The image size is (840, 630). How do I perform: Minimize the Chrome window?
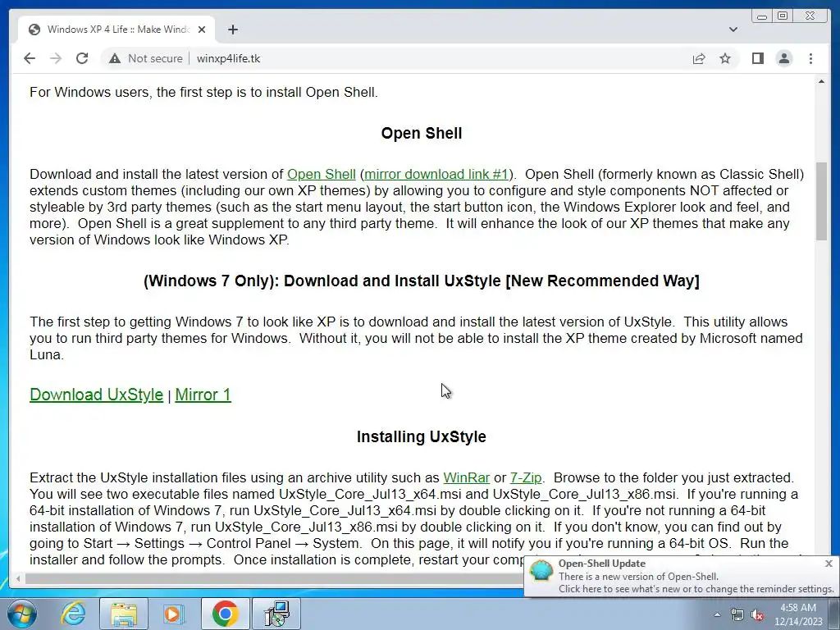coord(762,16)
